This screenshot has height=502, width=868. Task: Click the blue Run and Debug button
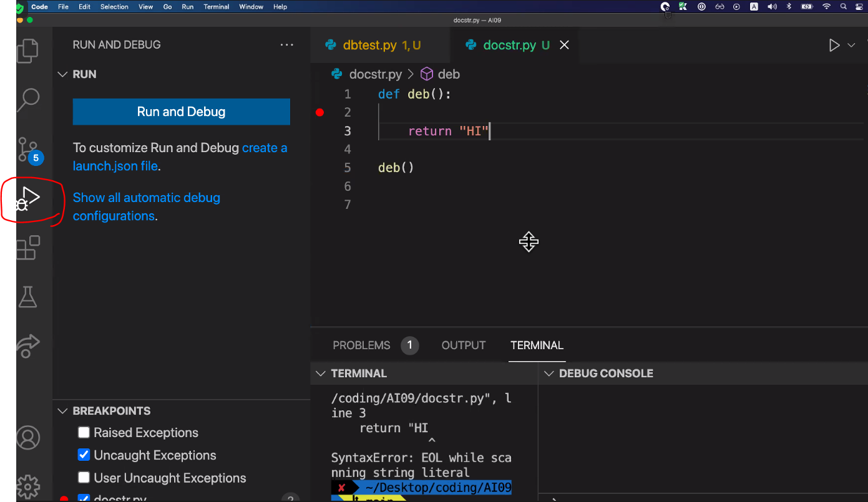(182, 112)
